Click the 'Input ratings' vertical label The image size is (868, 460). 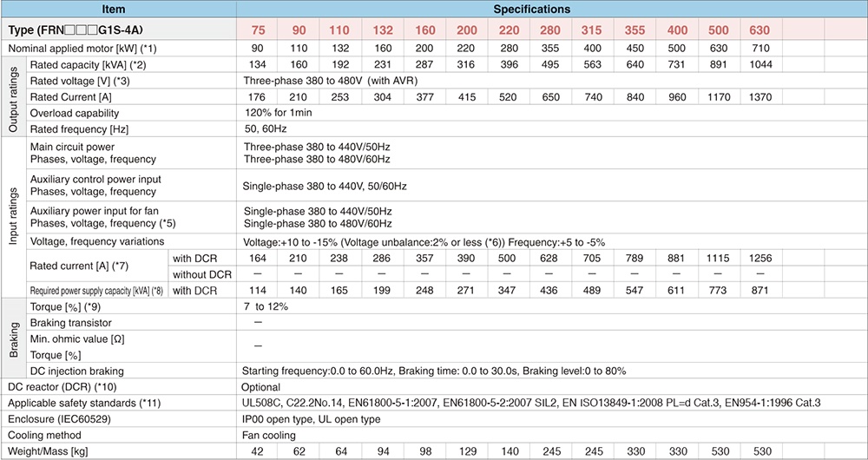coord(14,216)
